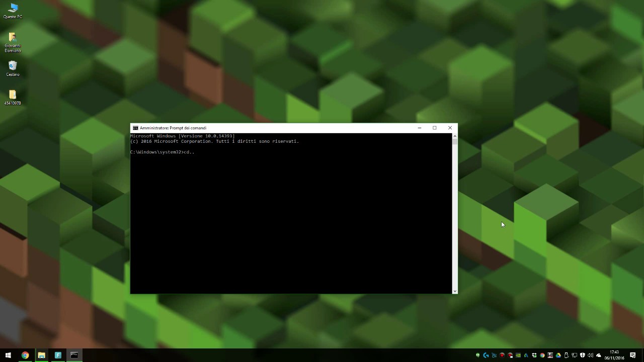The image size is (644, 362).
Task: Open Windows Defender from the tray
Action: (583, 355)
